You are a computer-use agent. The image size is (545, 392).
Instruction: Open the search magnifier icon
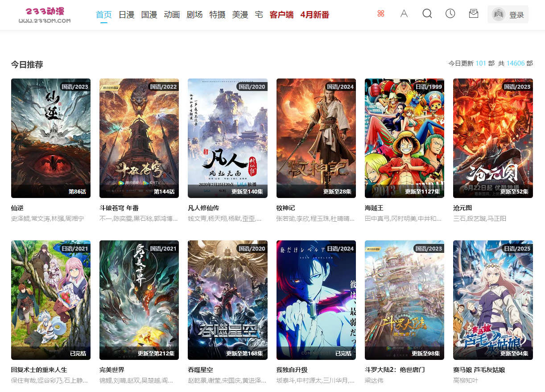427,14
